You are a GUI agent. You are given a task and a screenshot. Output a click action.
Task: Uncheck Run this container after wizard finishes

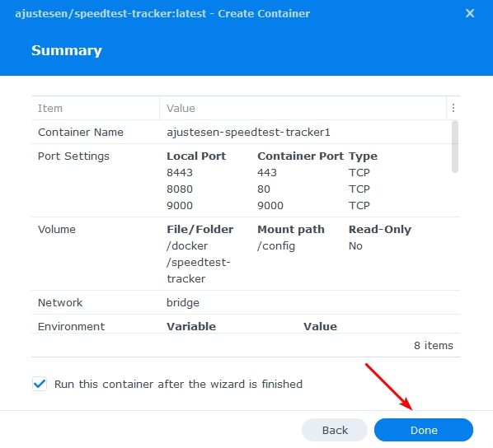click(40, 384)
